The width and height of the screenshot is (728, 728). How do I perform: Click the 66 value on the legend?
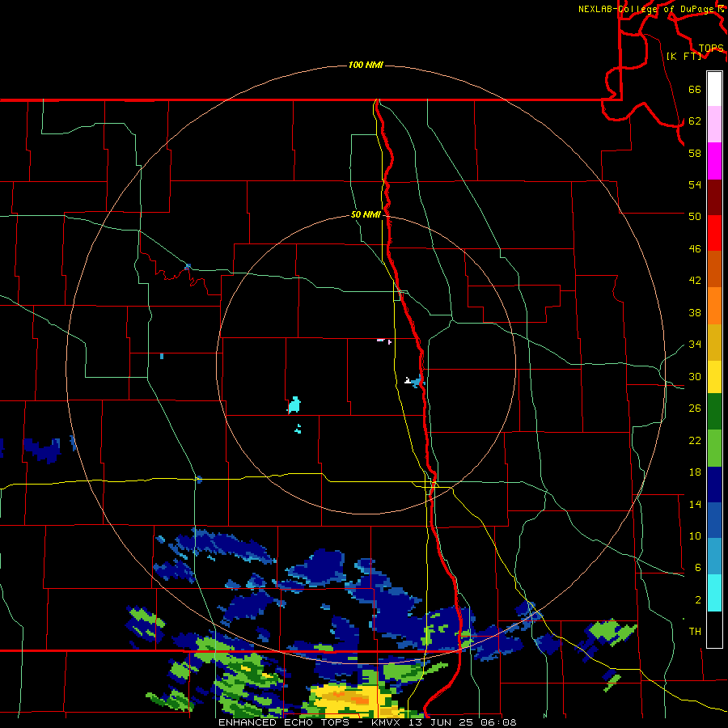(x=695, y=89)
